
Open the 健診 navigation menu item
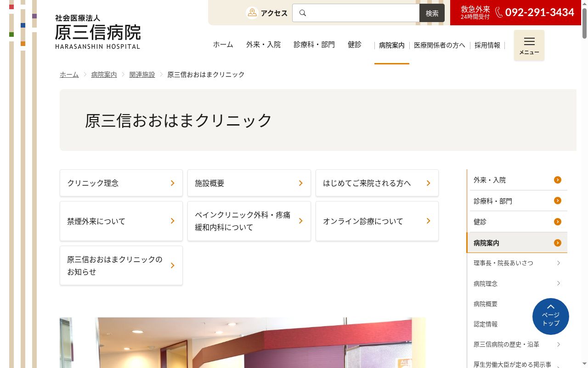[355, 45]
